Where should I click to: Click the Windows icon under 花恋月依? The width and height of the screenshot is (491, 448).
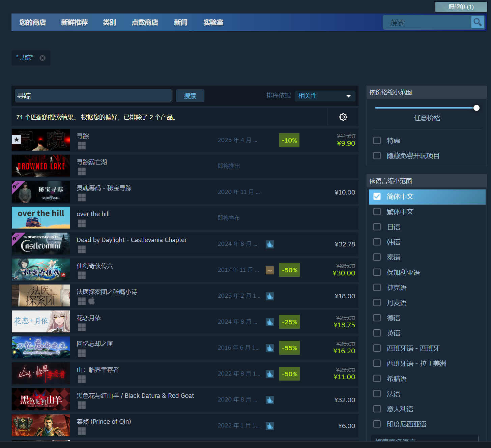(x=82, y=327)
